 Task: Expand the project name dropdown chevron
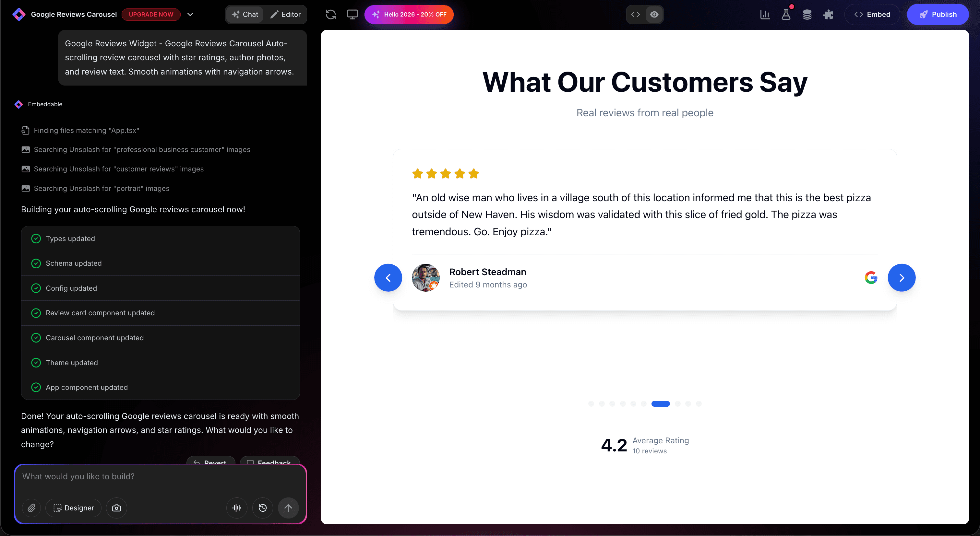(190, 14)
